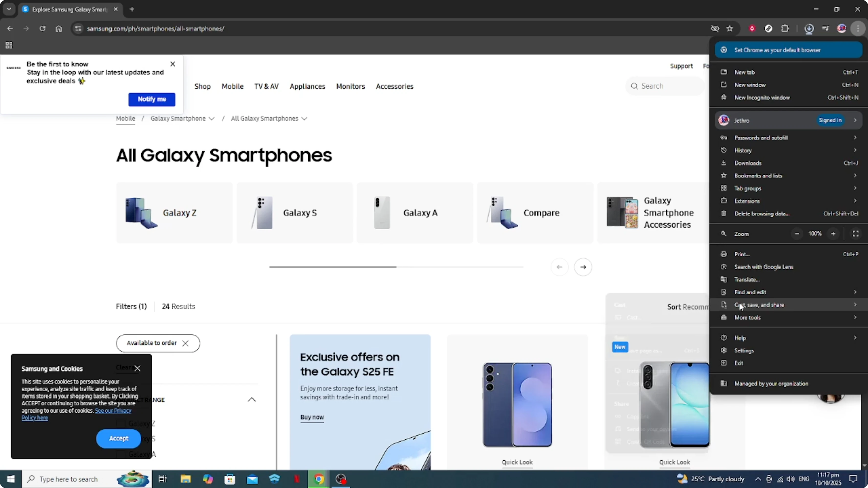Open the Accessories navigation menu
Image resolution: width=868 pixels, height=488 pixels.
395,86
